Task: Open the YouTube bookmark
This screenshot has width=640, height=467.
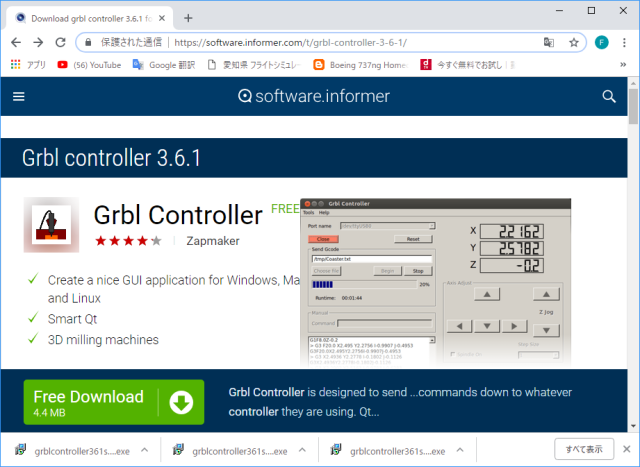Action: pos(89,65)
